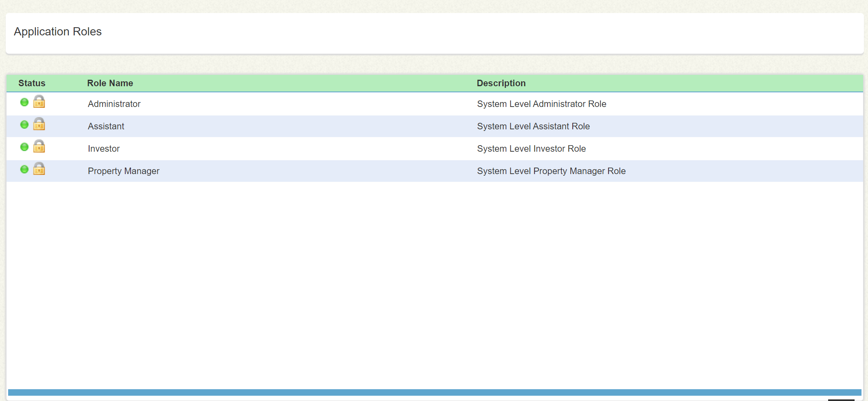
Task: Click the Status column header
Action: click(x=32, y=83)
